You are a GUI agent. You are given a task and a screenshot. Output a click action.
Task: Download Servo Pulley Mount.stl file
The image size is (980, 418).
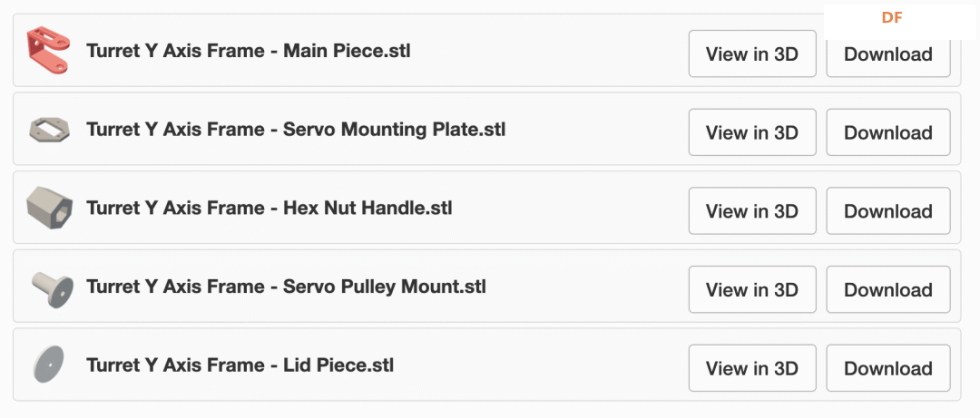click(x=887, y=290)
